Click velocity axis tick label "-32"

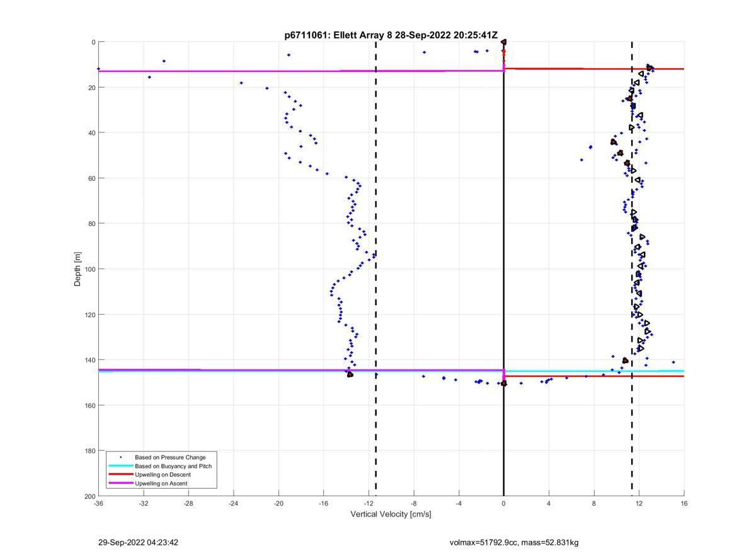pos(144,503)
